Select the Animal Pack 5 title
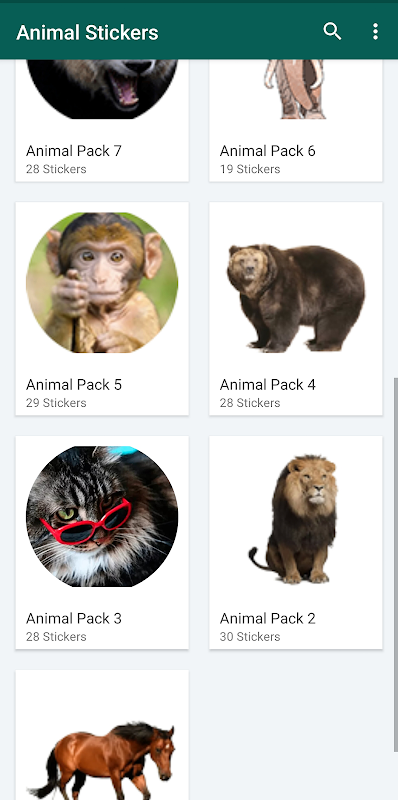The image size is (398, 800). click(74, 385)
